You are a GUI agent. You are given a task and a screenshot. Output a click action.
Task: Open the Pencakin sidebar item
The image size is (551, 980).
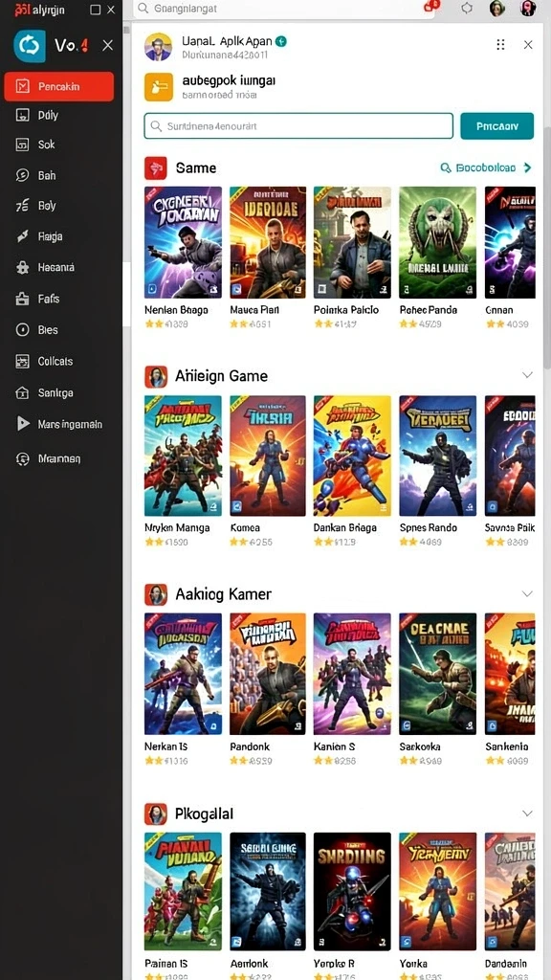point(58,86)
